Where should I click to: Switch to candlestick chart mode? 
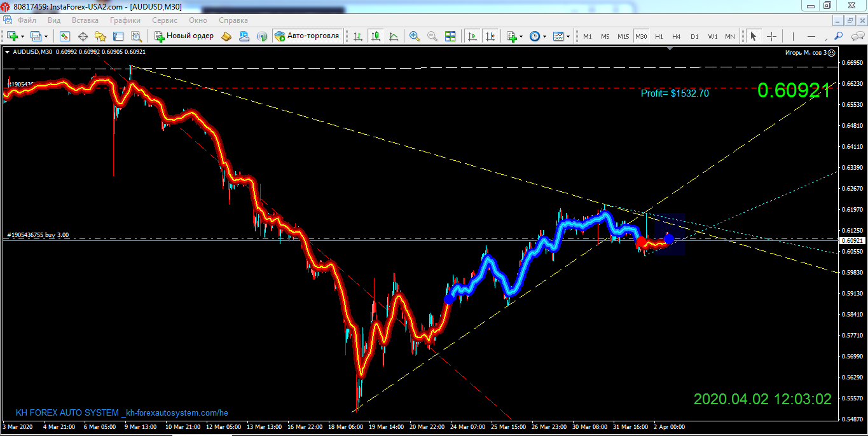point(376,36)
